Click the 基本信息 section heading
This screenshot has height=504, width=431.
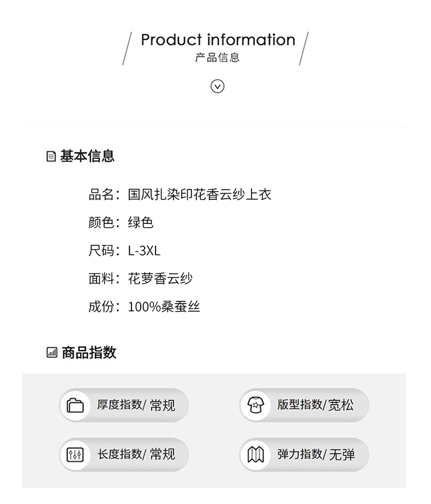87,156
